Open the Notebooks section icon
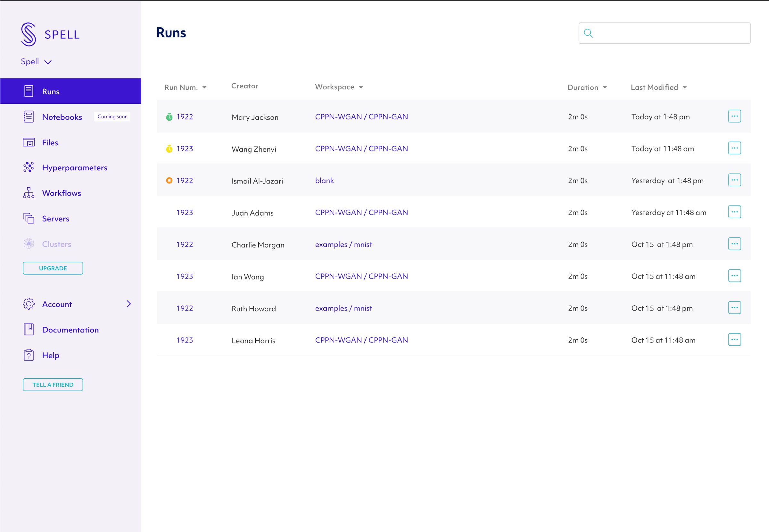 click(x=29, y=116)
